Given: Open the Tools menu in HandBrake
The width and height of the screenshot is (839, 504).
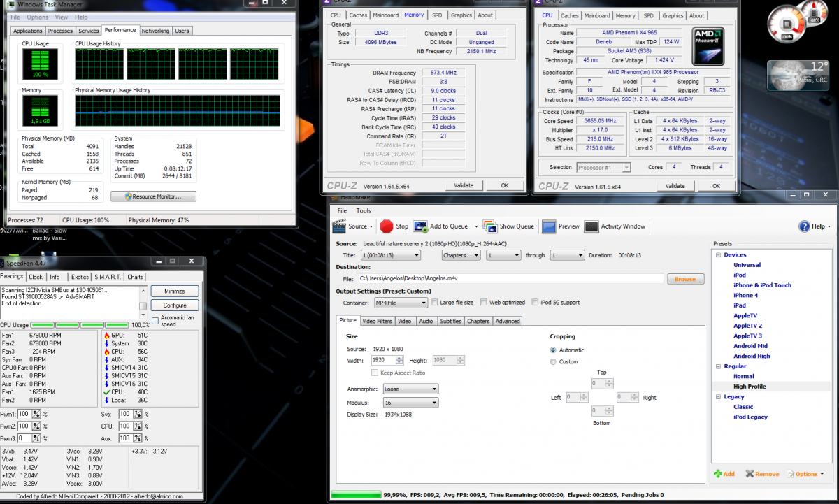Looking at the screenshot, I should tap(364, 210).
